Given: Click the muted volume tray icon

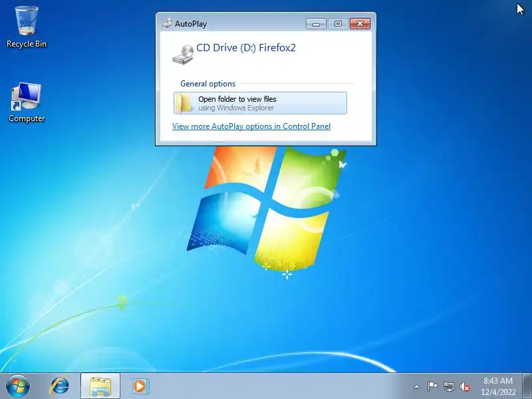Looking at the screenshot, I should (465, 386).
